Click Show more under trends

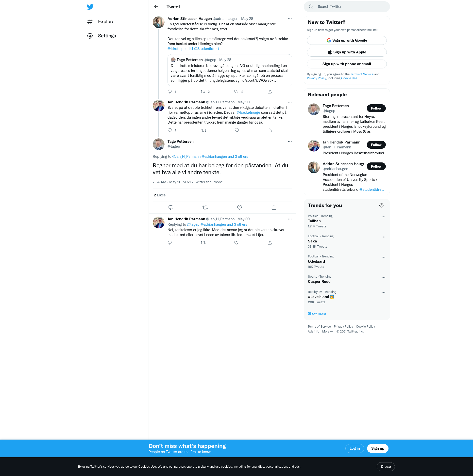317,314
